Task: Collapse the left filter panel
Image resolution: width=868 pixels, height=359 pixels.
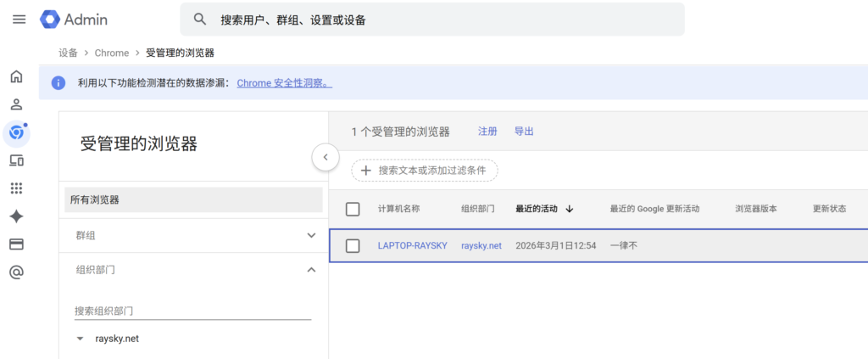Action: tap(325, 157)
